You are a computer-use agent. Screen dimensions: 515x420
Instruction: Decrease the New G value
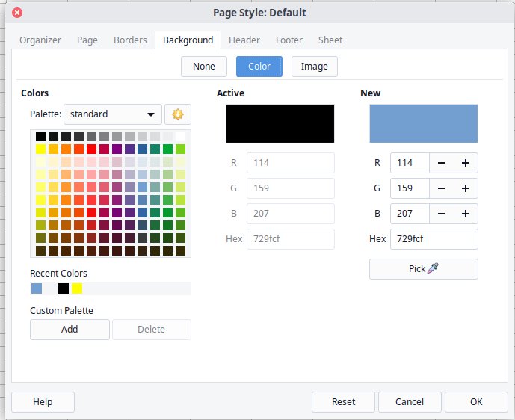[x=442, y=188]
